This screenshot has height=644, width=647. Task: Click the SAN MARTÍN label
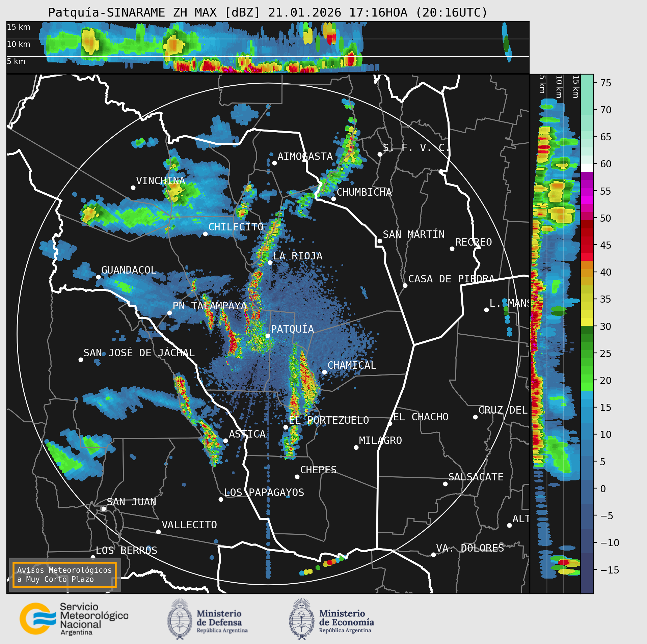[414, 234]
